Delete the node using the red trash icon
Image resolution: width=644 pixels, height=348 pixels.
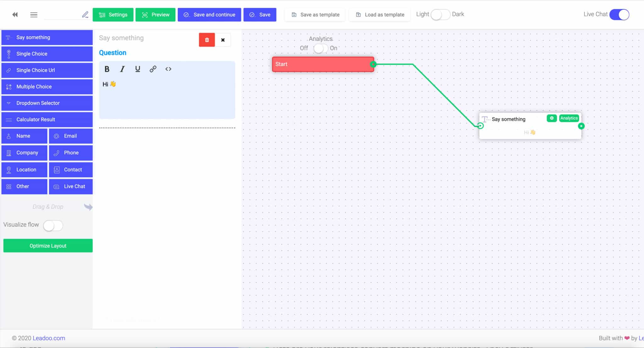tap(207, 40)
